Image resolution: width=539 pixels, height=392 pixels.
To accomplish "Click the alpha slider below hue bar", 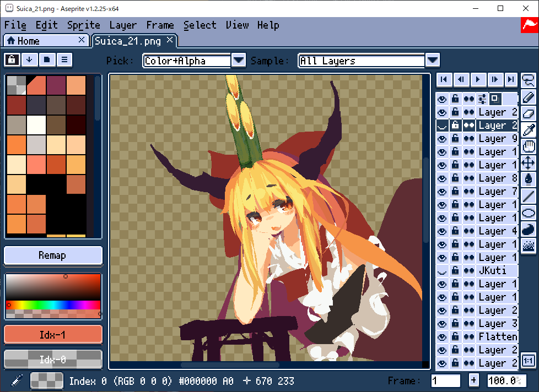I will point(53,314).
